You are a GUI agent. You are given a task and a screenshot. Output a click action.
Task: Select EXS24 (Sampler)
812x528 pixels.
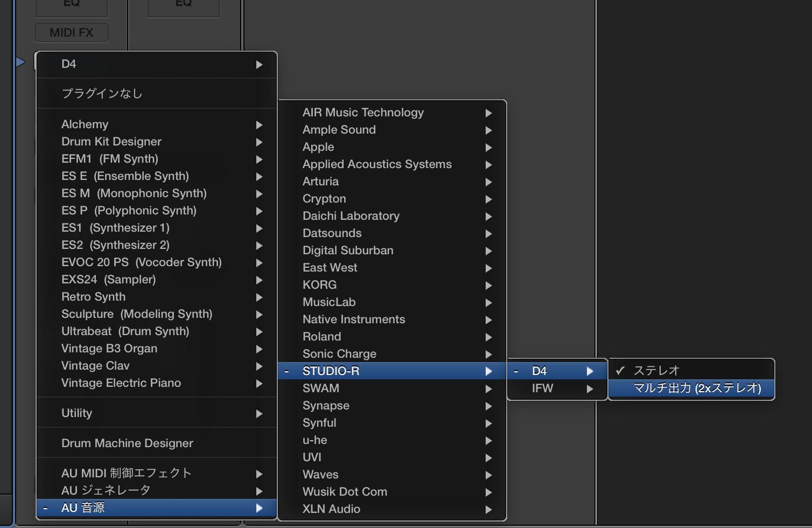(157, 280)
